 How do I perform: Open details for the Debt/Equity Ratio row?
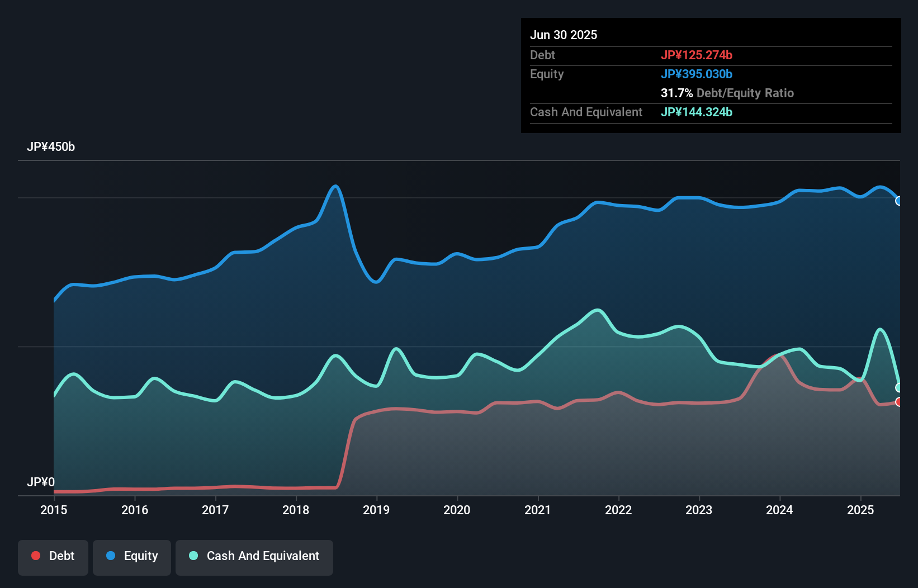tap(727, 93)
